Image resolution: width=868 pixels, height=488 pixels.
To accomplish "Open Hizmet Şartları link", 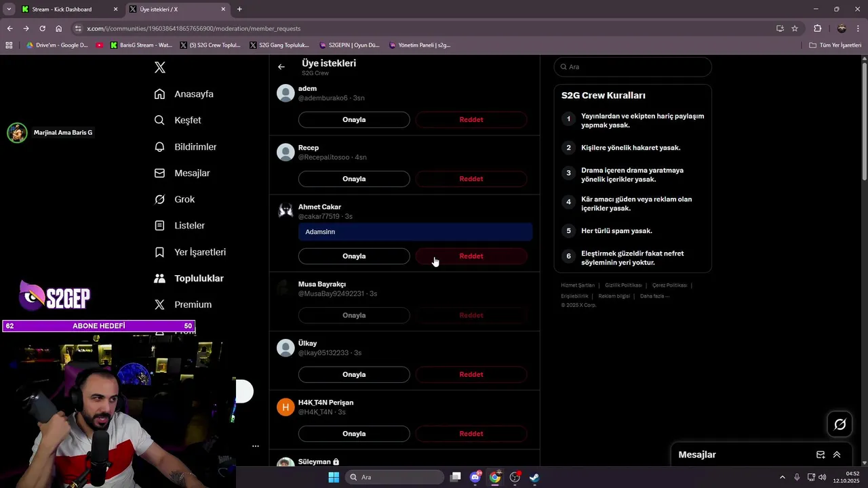I will (x=578, y=285).
